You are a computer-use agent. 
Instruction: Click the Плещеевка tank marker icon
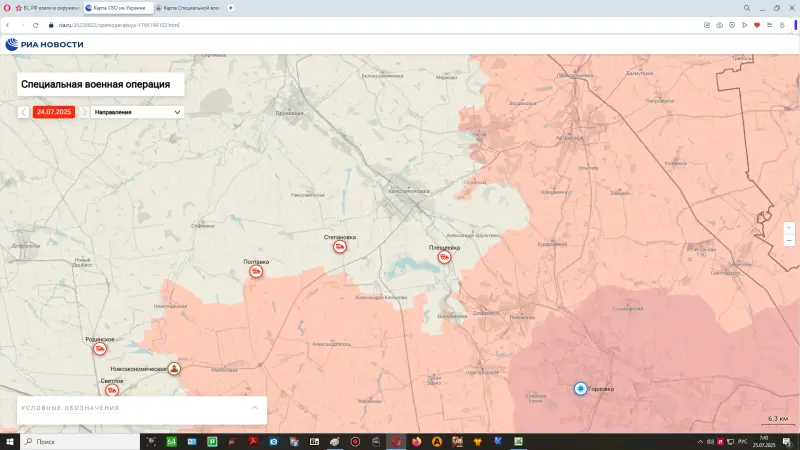coord(445,257)
